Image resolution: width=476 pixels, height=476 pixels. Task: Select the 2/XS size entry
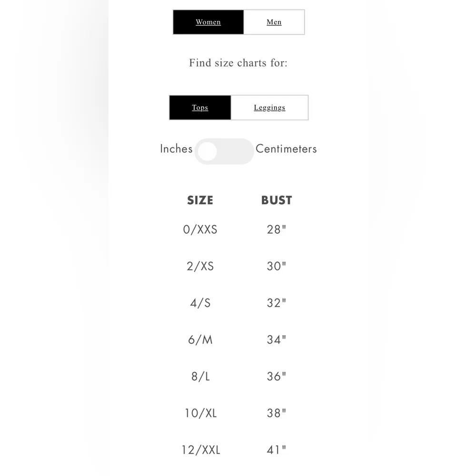click(x=200, y=266)
